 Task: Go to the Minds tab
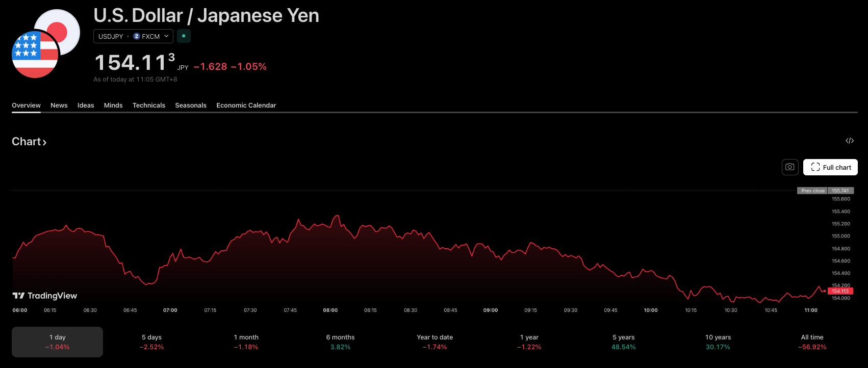coord(113,106)
